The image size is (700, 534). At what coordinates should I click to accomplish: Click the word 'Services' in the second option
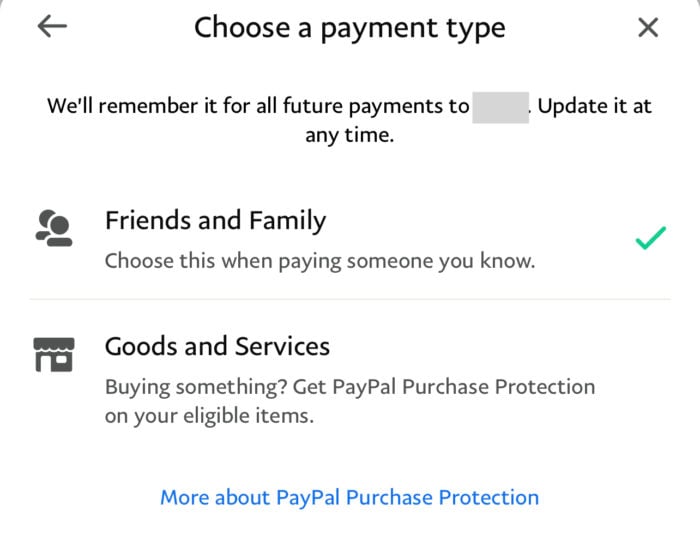283,346
